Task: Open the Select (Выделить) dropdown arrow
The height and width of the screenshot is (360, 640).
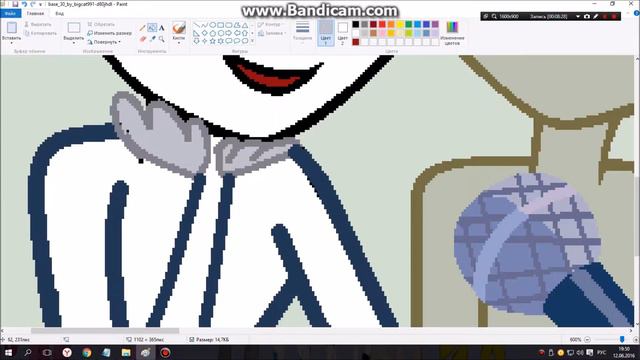Action: [x=74, y=43]
